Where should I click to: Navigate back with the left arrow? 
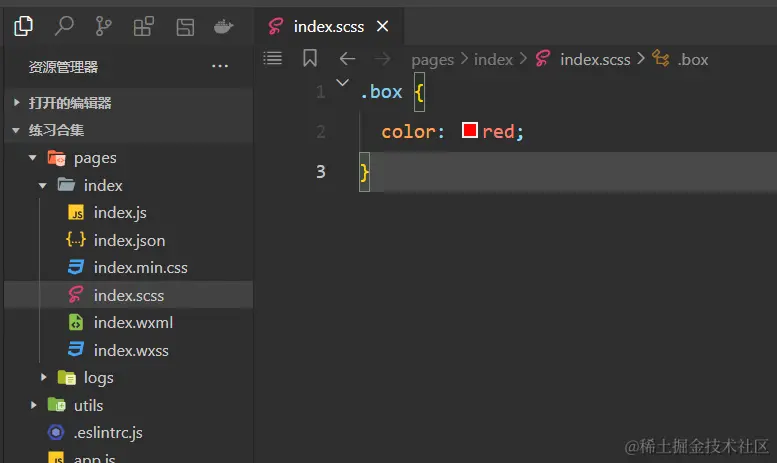tap(347, 59)
